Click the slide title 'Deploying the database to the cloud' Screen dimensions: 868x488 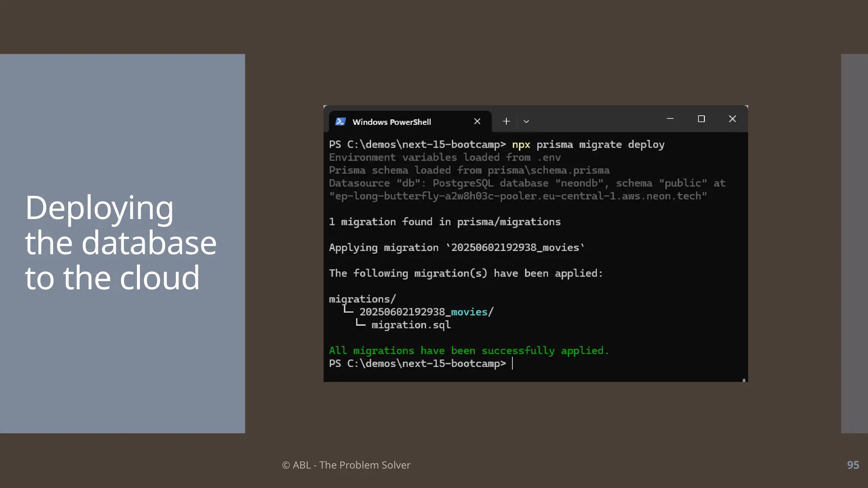click(121, 243)
